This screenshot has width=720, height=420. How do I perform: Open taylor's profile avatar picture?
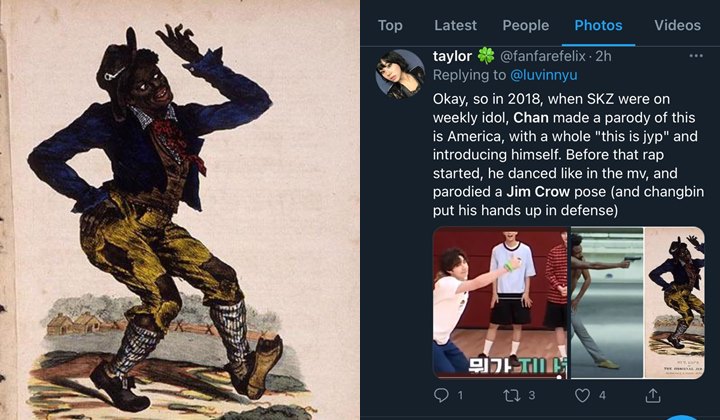point(400,73)
